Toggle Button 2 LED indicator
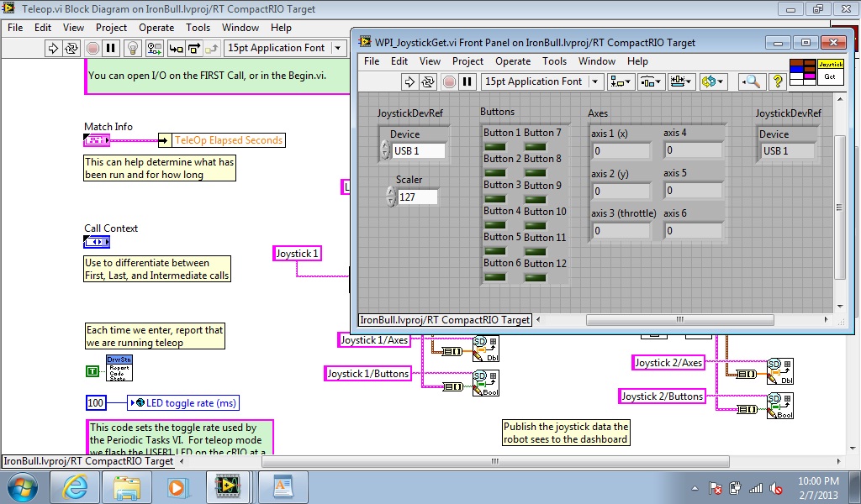 [495, 173]
